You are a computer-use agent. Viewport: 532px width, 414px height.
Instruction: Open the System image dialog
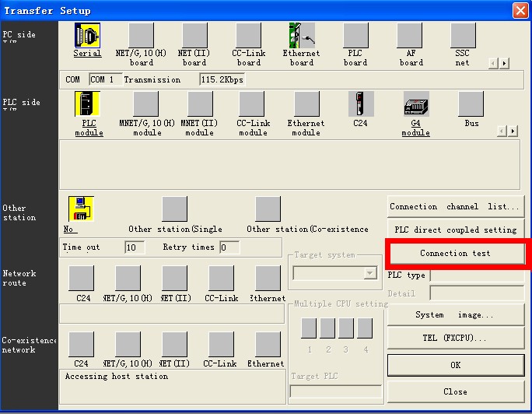pyautogui.click(x=455, y=315)
